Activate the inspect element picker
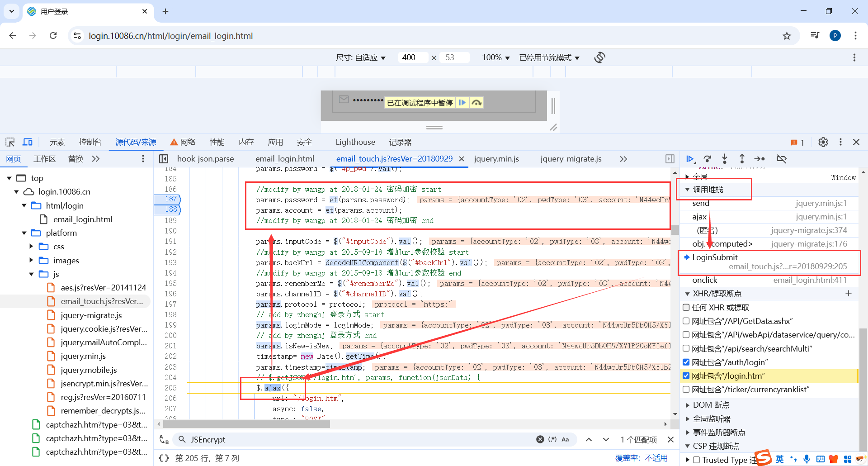 [x=10, y=142]
